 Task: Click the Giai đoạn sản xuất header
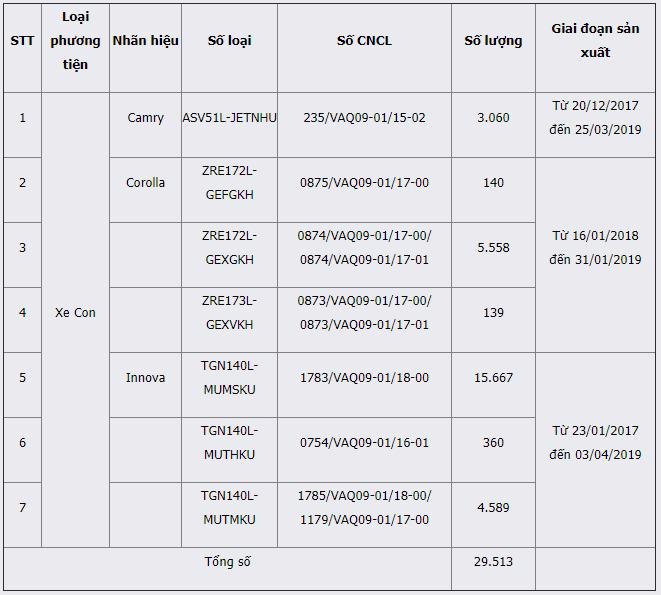(x=595, y=41)
